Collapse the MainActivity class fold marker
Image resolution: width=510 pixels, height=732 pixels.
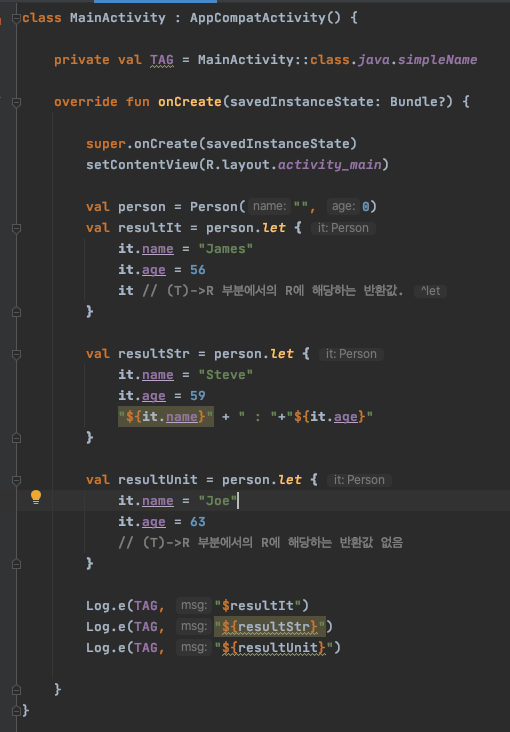click(16, 18)
